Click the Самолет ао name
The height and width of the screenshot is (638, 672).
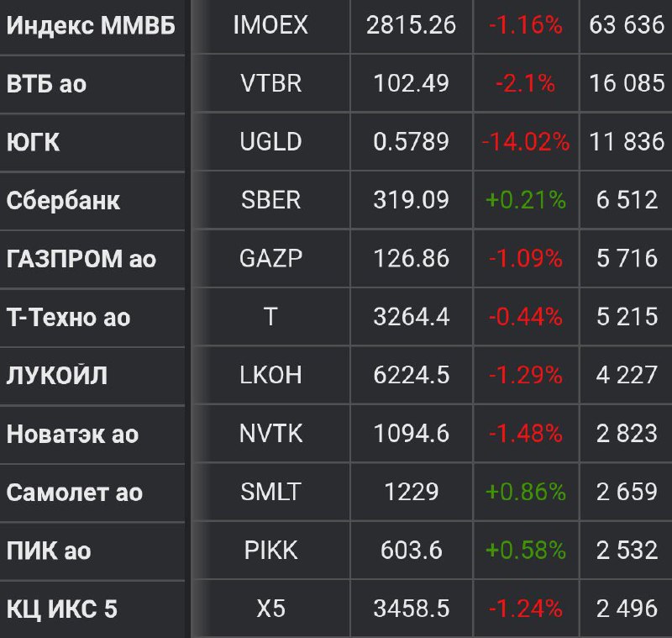[75, 493]
